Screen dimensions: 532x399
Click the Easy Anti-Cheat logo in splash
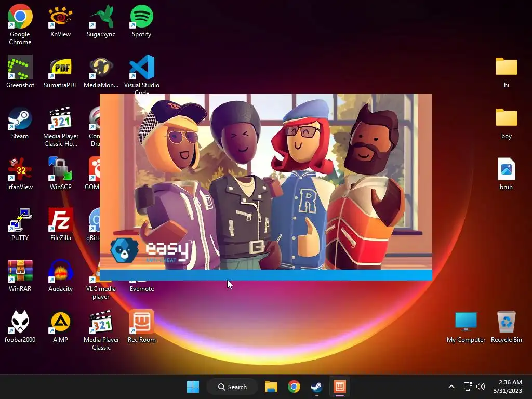(x=151, y=251)
